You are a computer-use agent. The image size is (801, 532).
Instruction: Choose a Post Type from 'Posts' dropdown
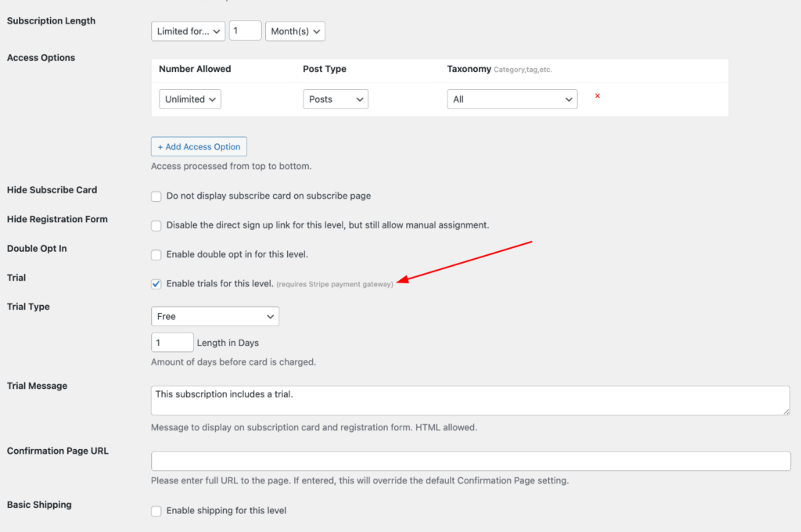click(335, 99)
